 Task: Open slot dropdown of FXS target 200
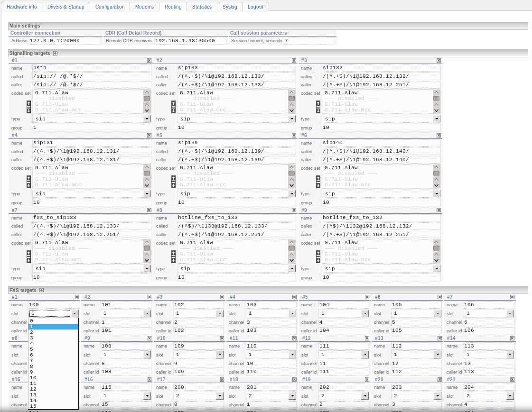click(x=220, y=396)
